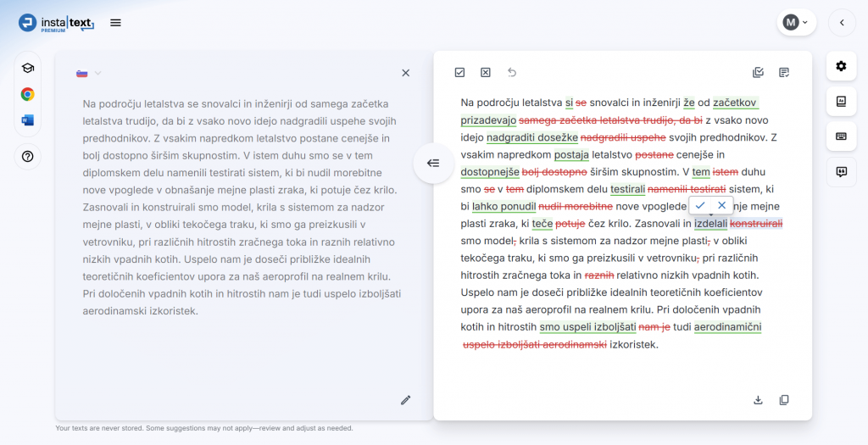868x445 pixels.
Task: Open the help question mark icon
Action: pyautogui.click(x=28, y=156)
